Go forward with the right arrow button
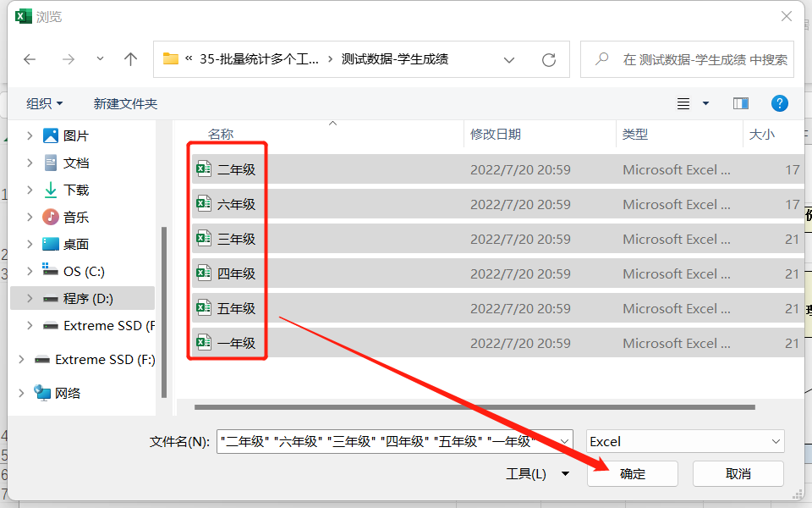This screenshot has width=812, height=508. coord(68,59)
